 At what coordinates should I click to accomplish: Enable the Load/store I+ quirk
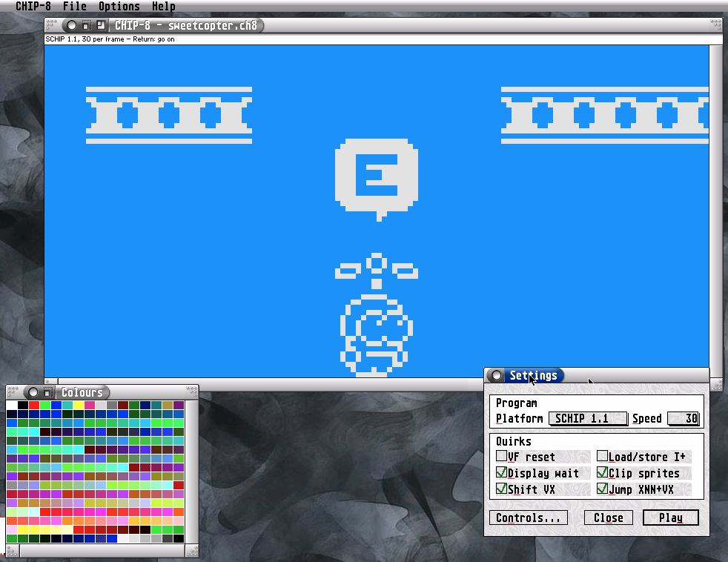pyautogui.click(x=602, y=456)
